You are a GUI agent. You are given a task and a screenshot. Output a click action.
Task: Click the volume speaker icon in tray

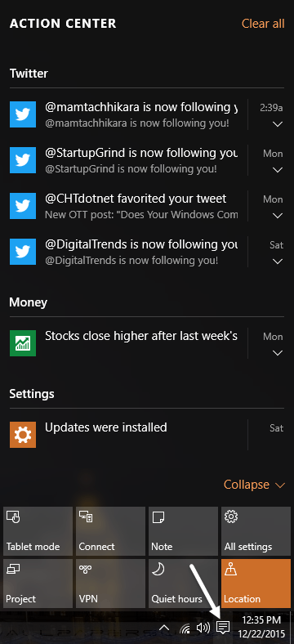(x=203, y=628)
